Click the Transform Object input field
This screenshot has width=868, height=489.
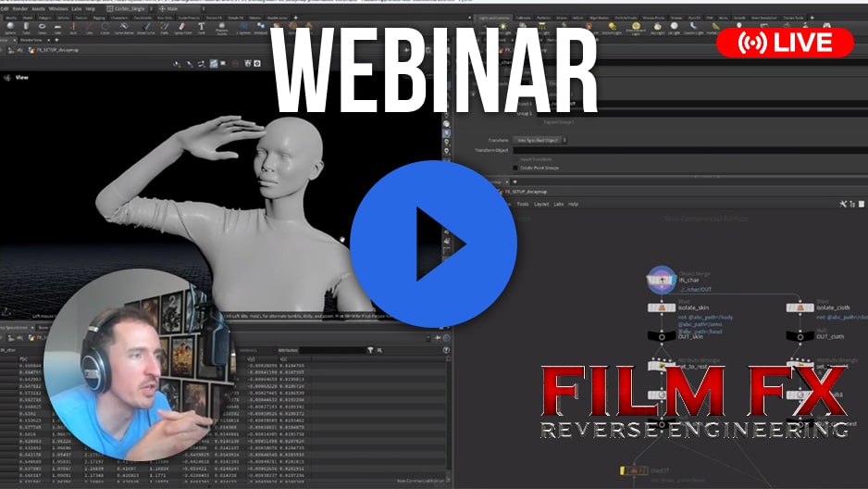[689, 150]
